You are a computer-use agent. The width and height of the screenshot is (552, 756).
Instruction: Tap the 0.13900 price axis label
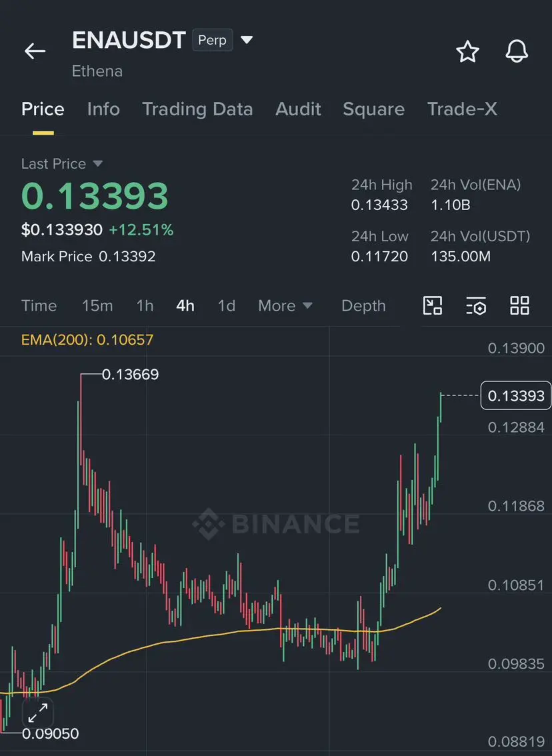(x=516, y=348)
